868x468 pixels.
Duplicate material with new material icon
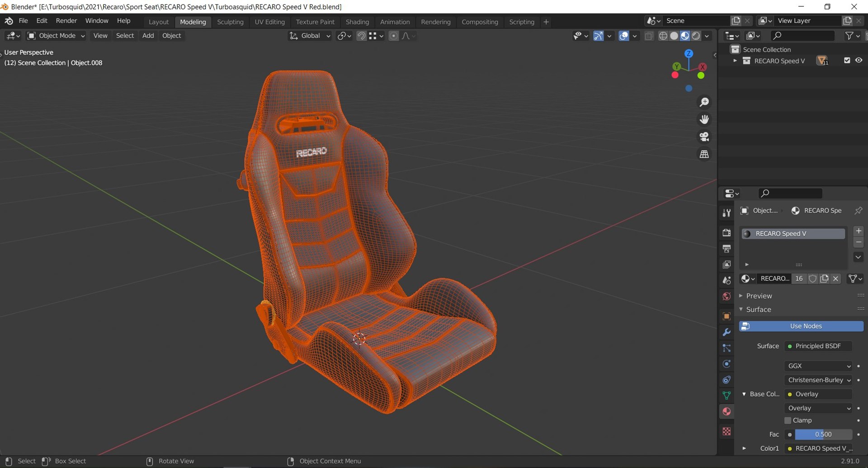click(x=824, y=279)
